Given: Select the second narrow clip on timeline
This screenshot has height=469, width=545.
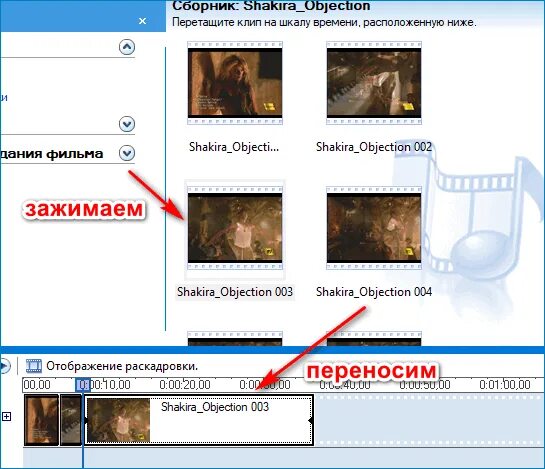Looking at the screenshot, I should pyautogui.click(x=71, y=420).
